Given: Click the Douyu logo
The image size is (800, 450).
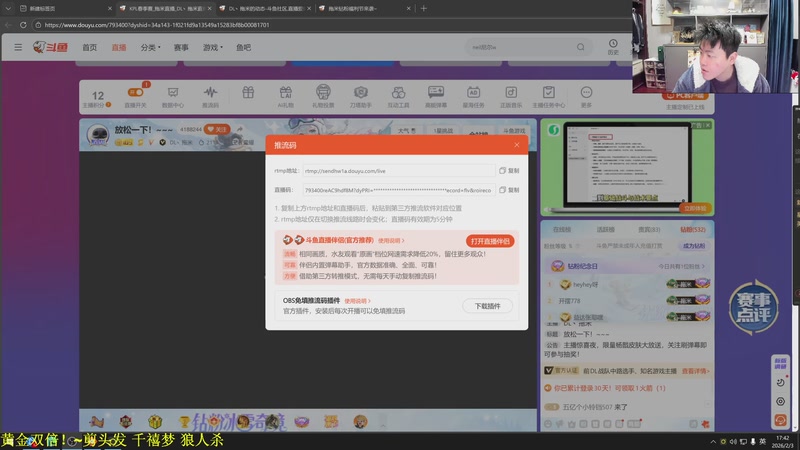Looking at the screenshot, I should tap(51, 47).
